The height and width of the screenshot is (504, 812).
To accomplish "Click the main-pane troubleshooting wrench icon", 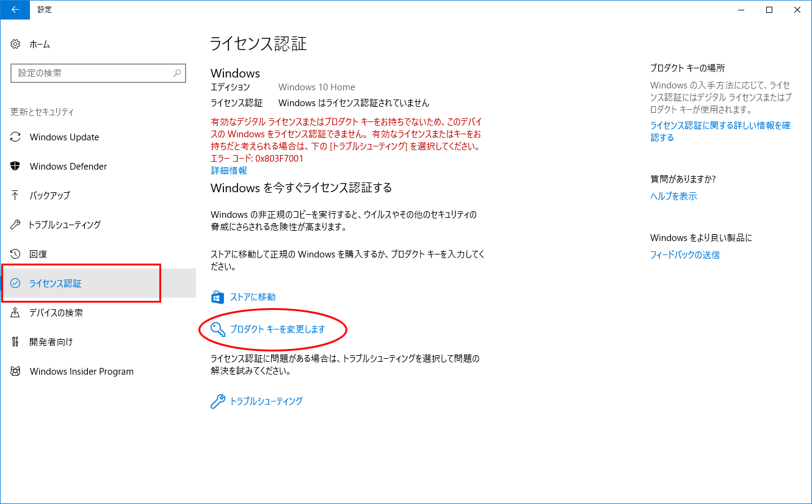I will (x=217, y=401).
